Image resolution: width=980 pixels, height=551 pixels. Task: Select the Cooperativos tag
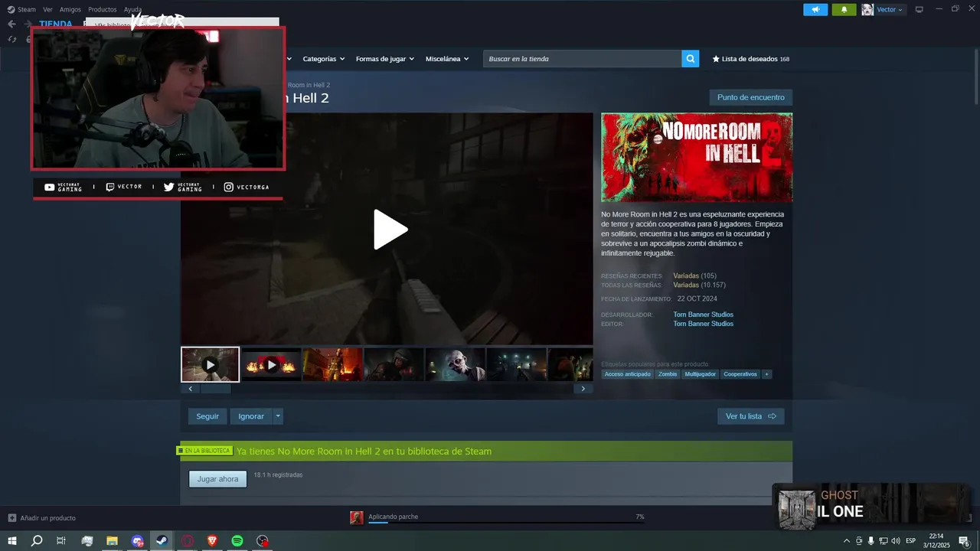(x=740, y=374)
